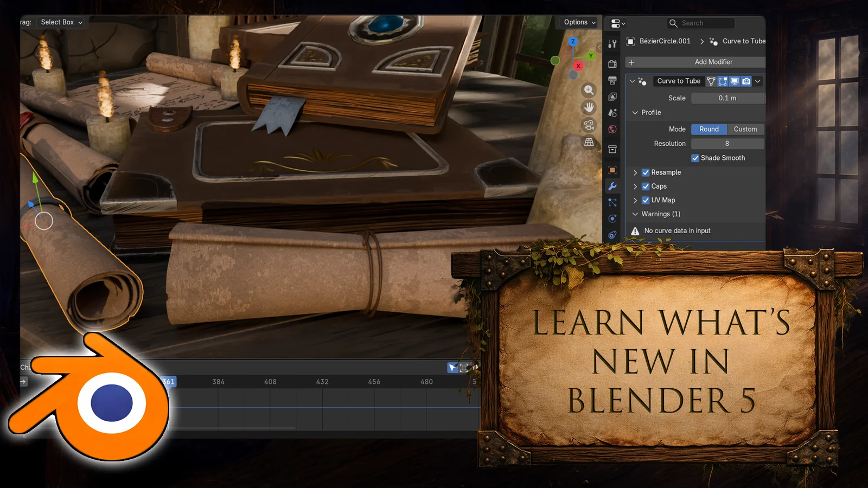Uncheck the UV Map option
Viewport: 868px width, 488px height.
tap(646, 200)
